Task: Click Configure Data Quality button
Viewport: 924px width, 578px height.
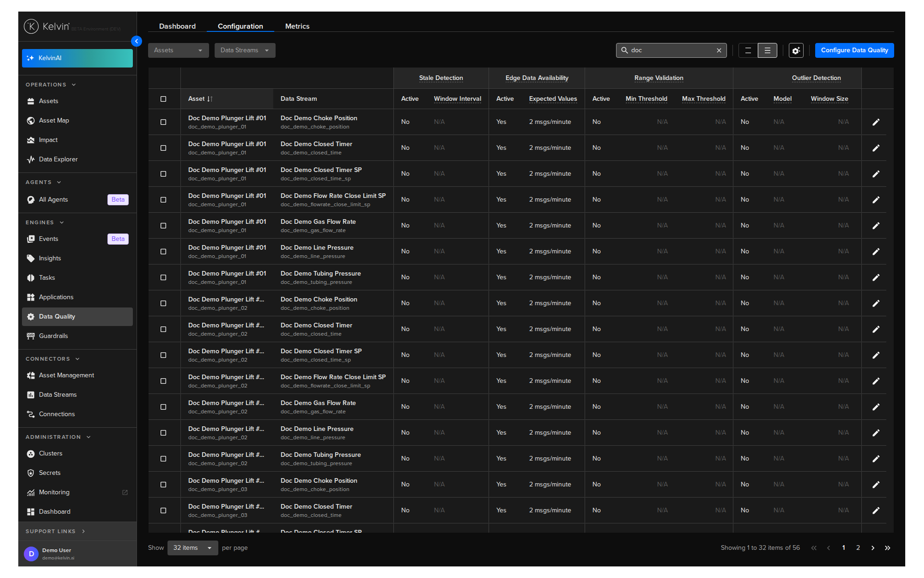Action: [854, 51]
